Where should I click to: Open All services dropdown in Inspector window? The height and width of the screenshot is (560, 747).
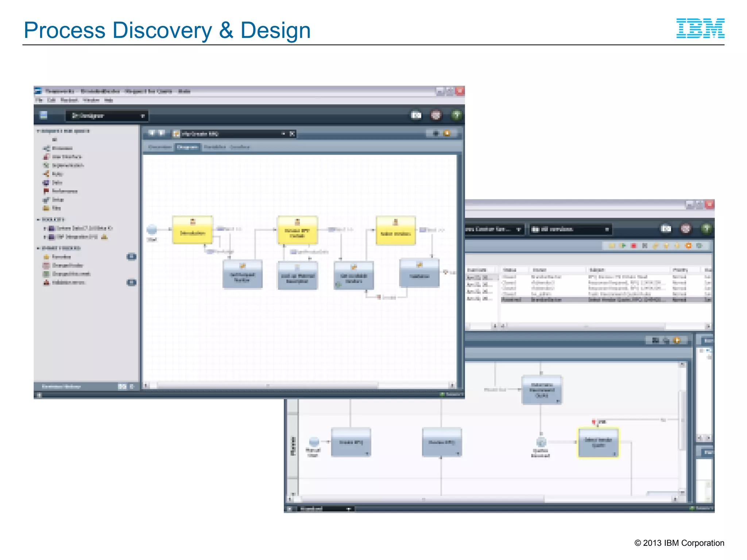pos(570,229)
